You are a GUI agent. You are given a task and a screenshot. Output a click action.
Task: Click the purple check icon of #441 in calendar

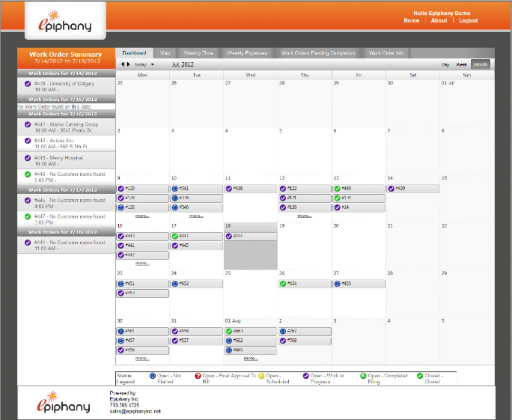pyautogui.click(x=121, y=245)
